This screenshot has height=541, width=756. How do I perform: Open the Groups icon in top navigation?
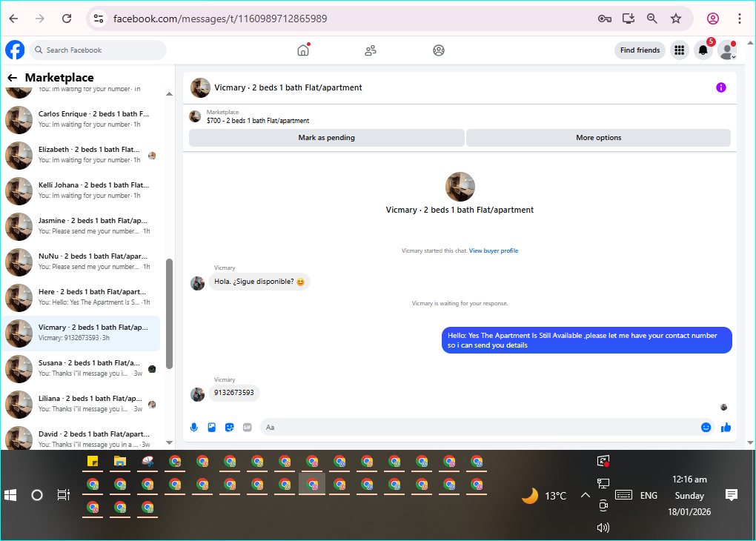tap(438, 50)
